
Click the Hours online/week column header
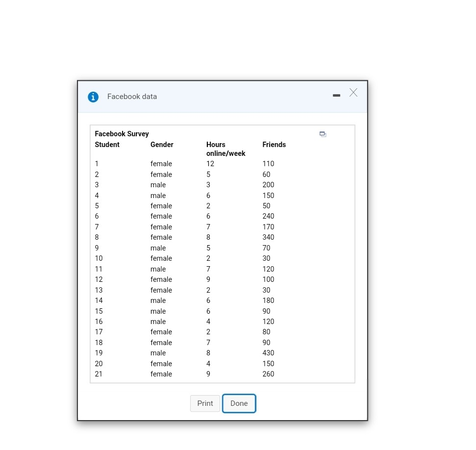226,149
